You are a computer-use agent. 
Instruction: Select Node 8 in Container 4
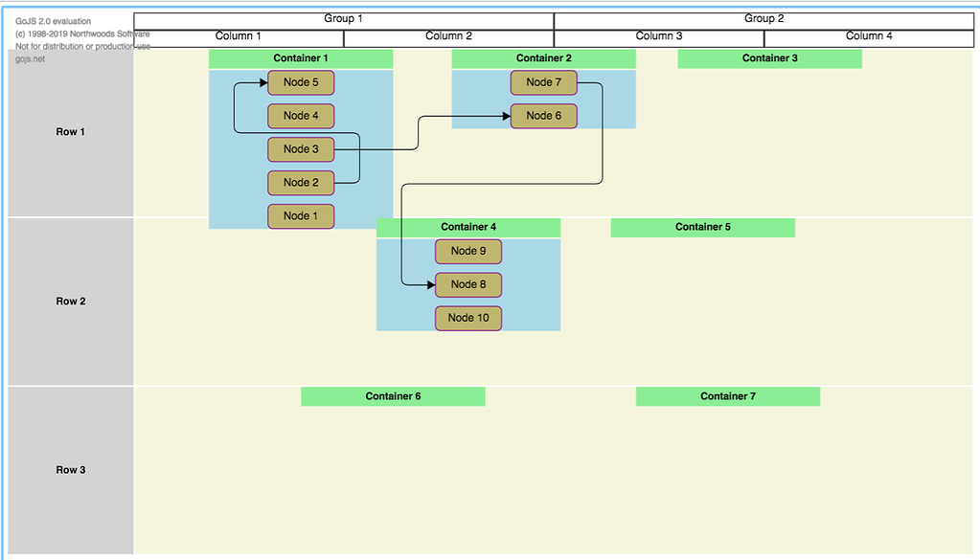[x=467, y=284]
